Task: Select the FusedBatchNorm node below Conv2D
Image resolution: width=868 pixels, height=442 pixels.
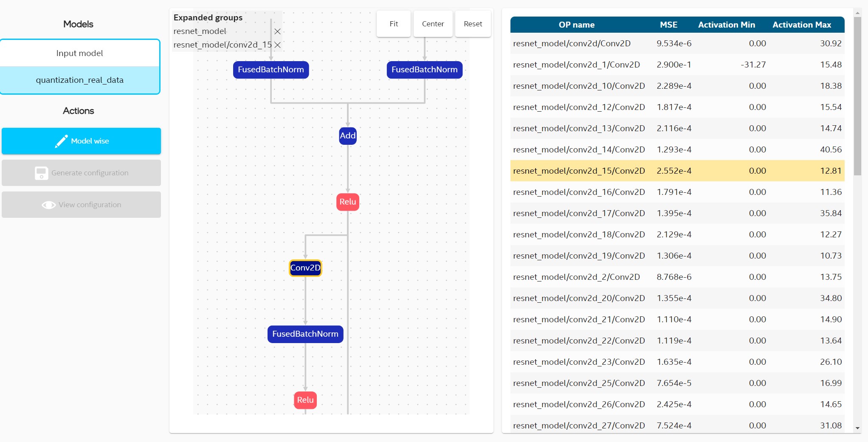Action: click(x=305, y=334)
